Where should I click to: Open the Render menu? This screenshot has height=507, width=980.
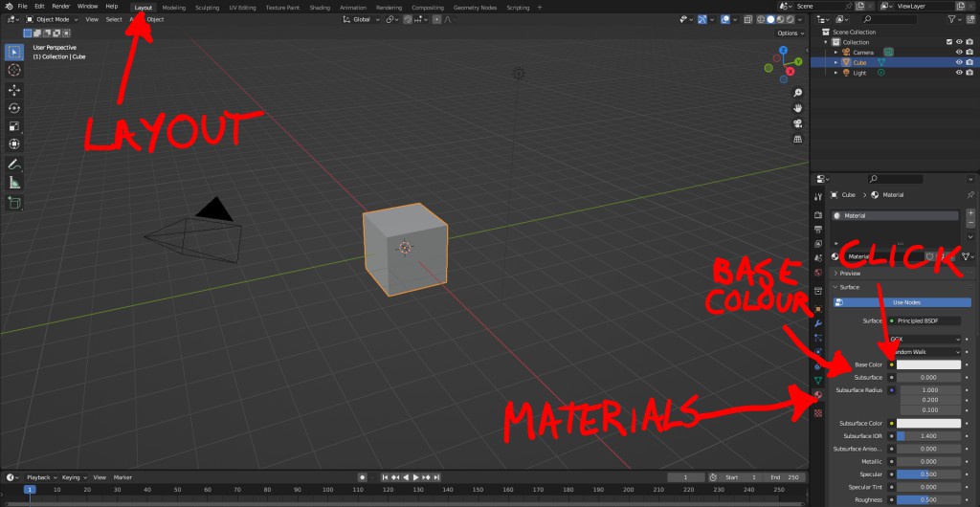[60, 7]
